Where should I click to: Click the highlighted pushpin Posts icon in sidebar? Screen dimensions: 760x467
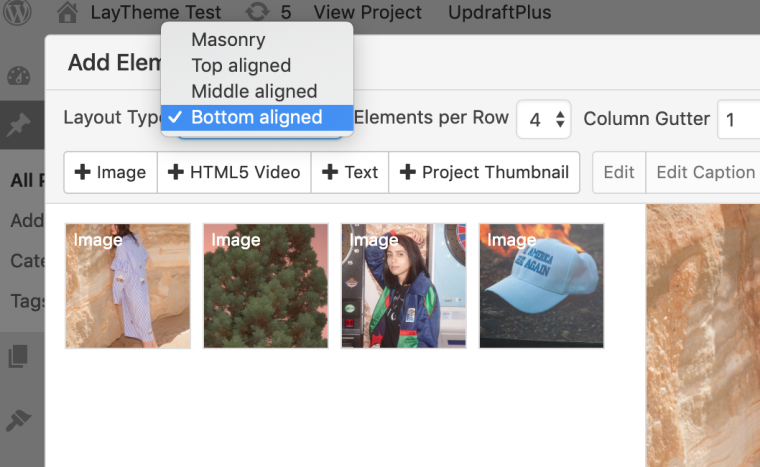click(19, 126)
